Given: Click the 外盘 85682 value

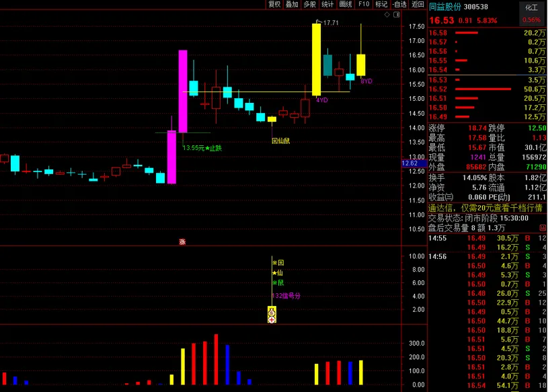Looking at the screenshot, I should tap(476, 167).
